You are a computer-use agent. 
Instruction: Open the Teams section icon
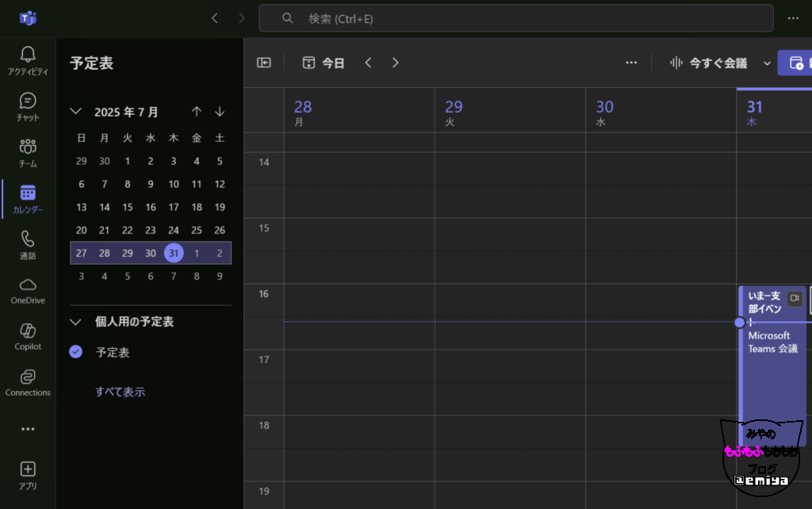point(28,147)
